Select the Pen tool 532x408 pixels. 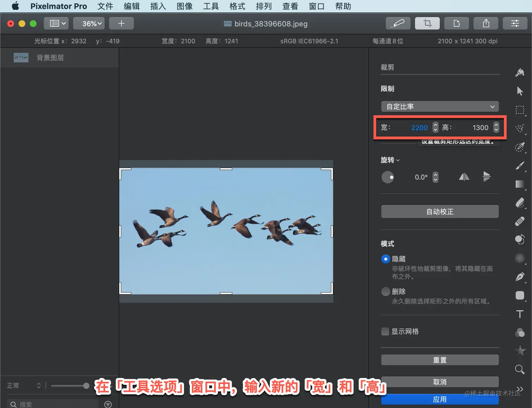520,277
